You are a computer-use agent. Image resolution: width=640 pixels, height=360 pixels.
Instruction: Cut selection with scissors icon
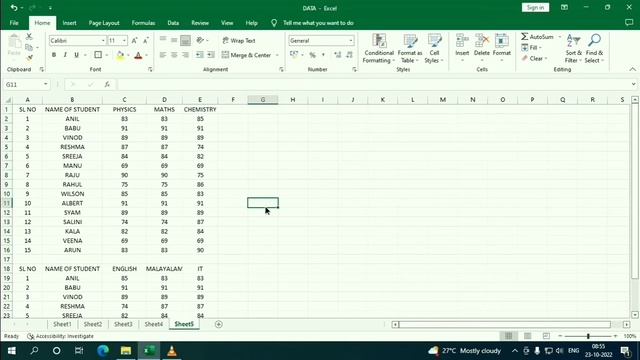point(29,37)
